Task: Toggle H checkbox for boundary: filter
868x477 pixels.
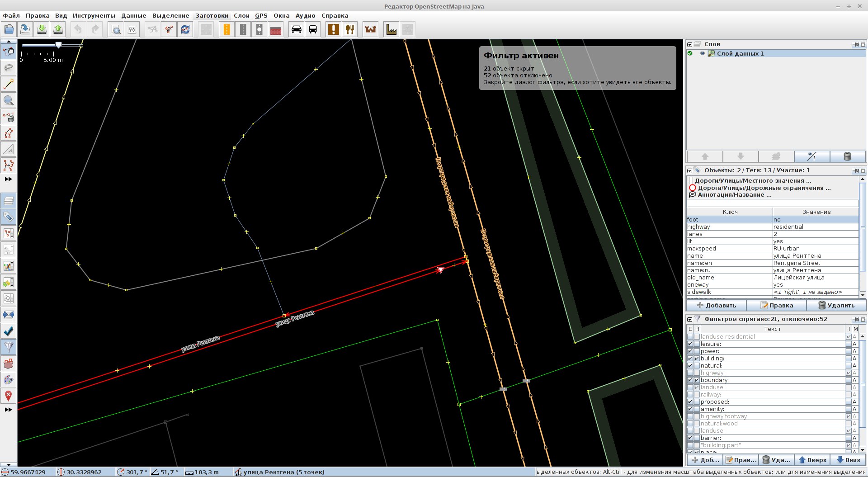Action: (697, 380)
